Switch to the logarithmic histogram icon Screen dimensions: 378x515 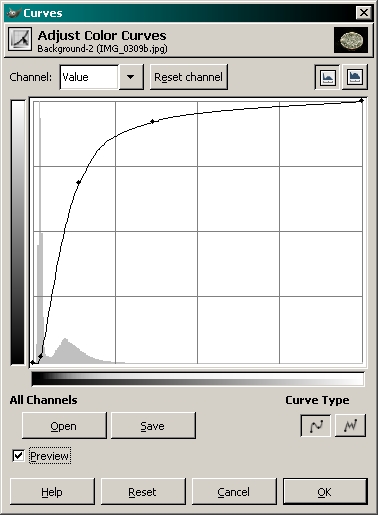[x=355, y=77]
